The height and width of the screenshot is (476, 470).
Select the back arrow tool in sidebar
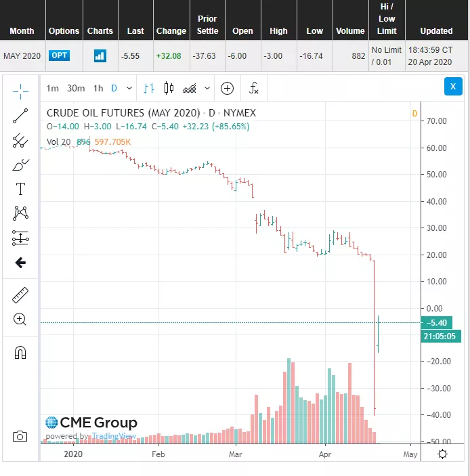tap(20, 263)
